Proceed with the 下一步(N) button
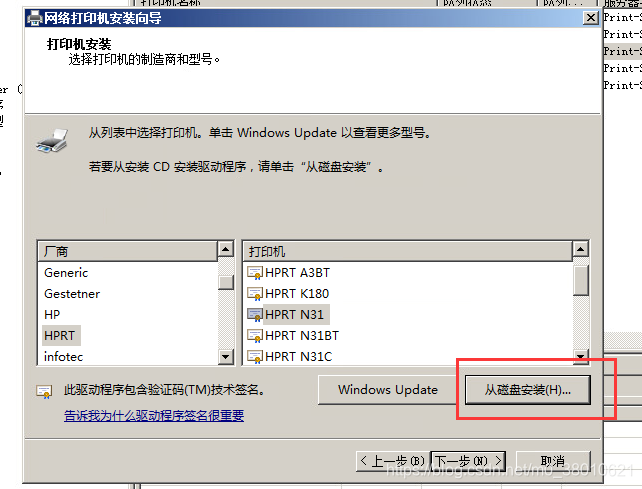Viewport: 642px width, 489px height. (468, 461)
